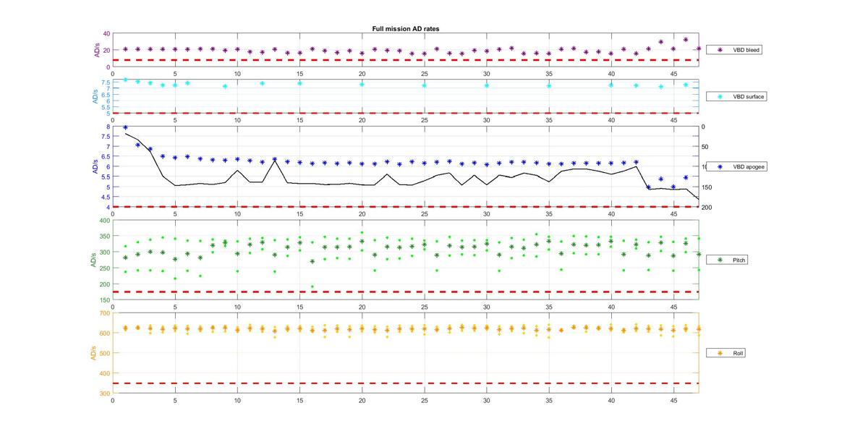Select the 'VBD surface' legend label
This screenshot has height=442, width=868.
749,96
